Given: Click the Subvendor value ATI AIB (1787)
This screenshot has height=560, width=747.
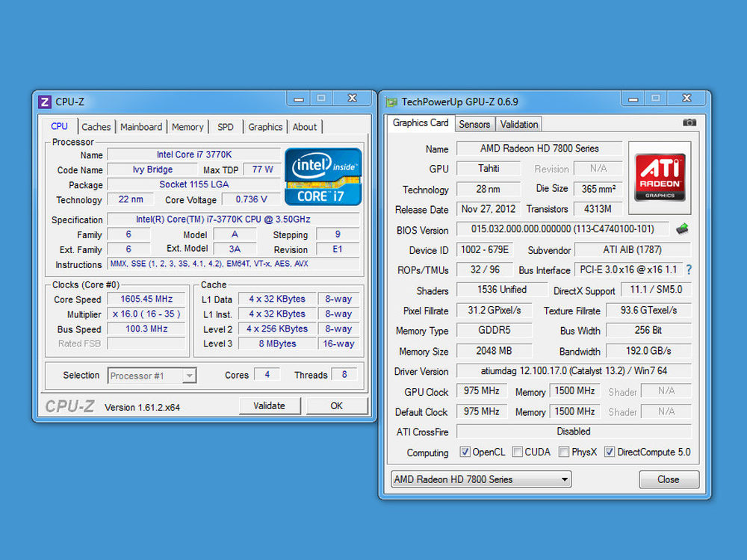Looking at the screenshot, I should pyautogui.click(x=632, y=249).
